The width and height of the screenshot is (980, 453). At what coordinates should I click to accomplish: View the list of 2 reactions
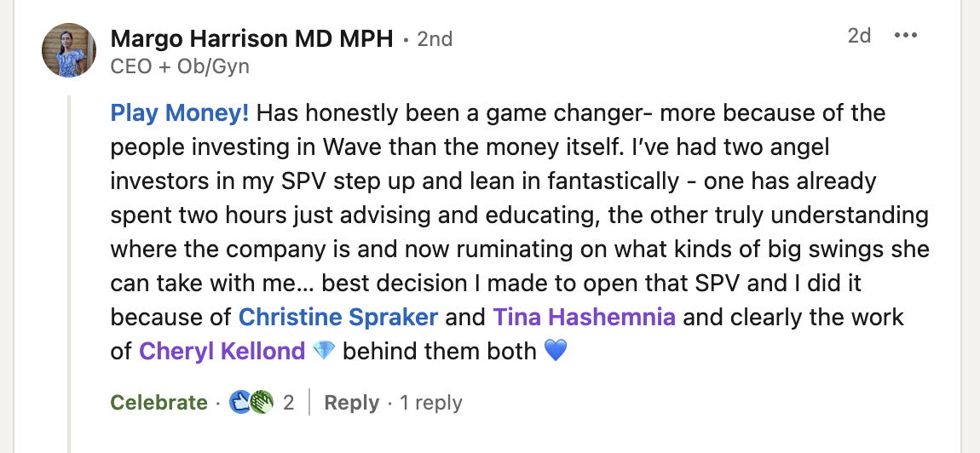(289, 403)
